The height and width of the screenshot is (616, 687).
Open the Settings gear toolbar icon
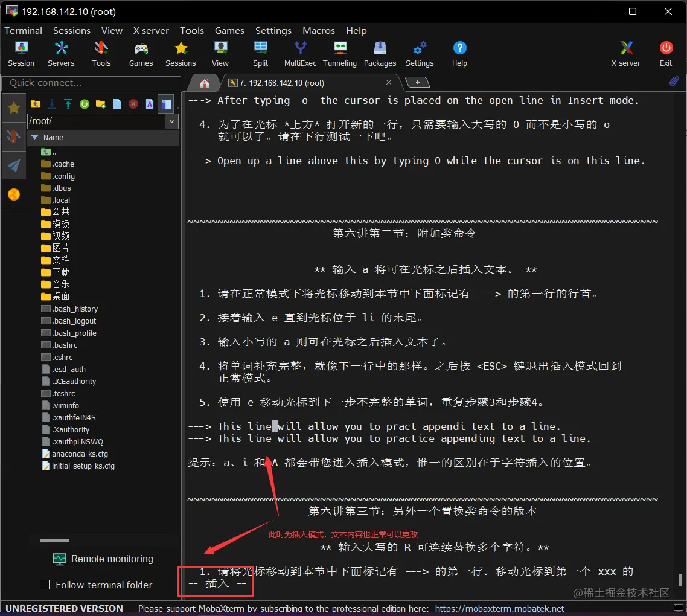[420, 54]
